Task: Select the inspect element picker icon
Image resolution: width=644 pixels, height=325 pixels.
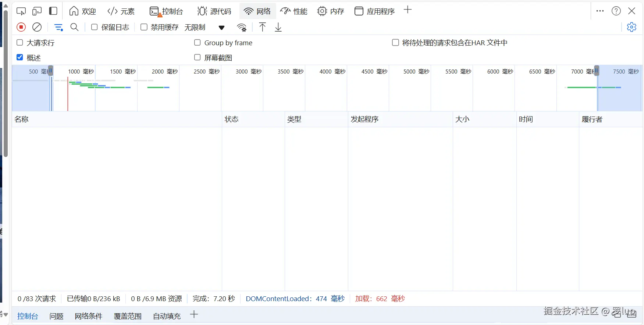Action: pos(21,11)
